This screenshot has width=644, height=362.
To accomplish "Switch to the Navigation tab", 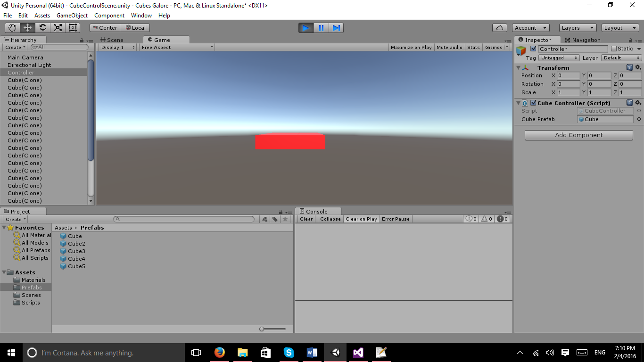I will click(583, 40).
